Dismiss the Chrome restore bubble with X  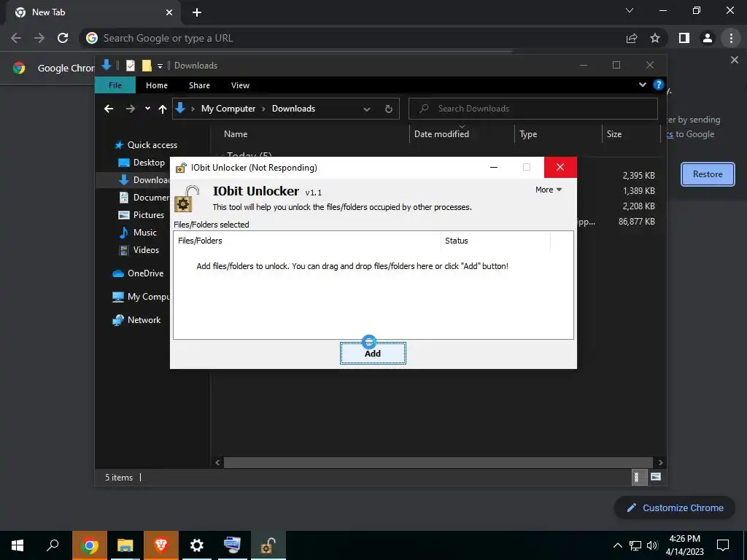pos(734,60)
